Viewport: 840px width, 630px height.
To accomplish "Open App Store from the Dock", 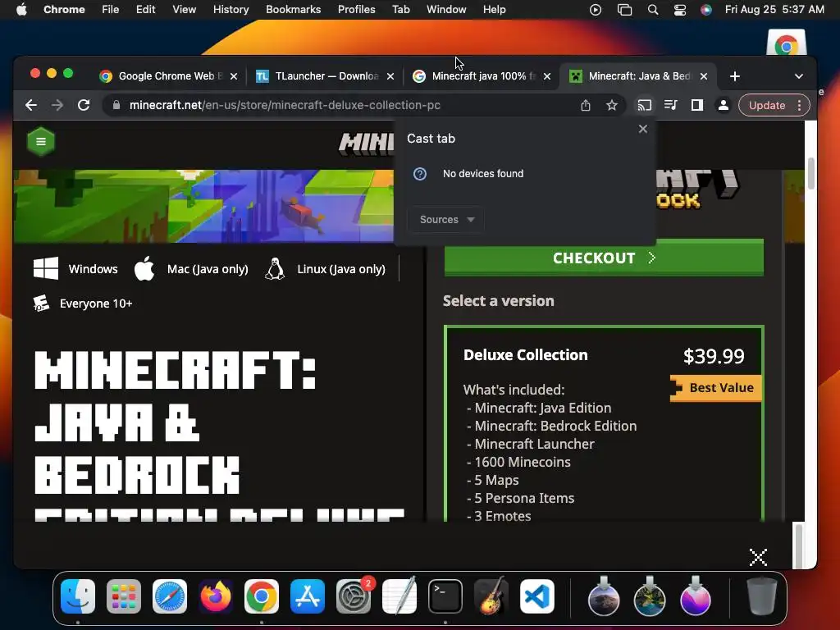I will (308, 596).
